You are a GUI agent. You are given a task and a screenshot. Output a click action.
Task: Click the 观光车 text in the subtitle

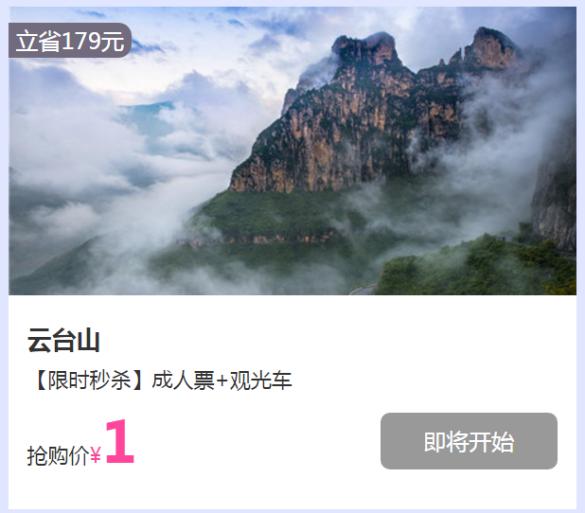click(261, 381)
